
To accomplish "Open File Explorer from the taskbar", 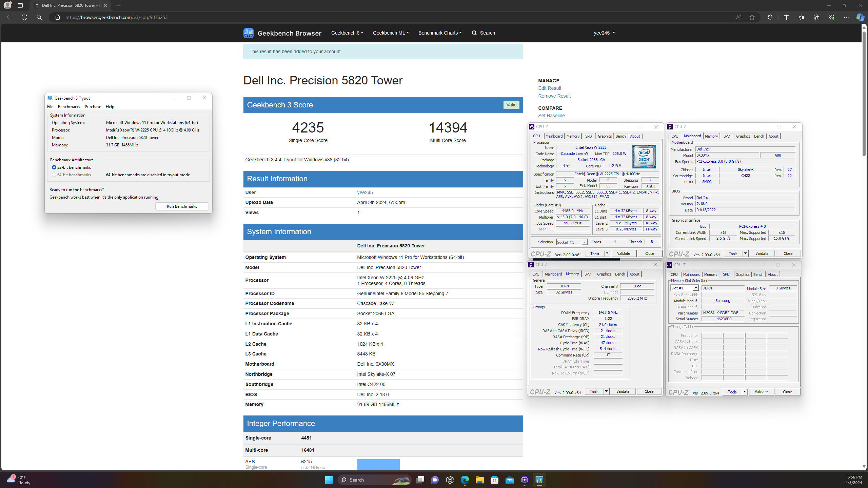I will click(x=480, y=480).
